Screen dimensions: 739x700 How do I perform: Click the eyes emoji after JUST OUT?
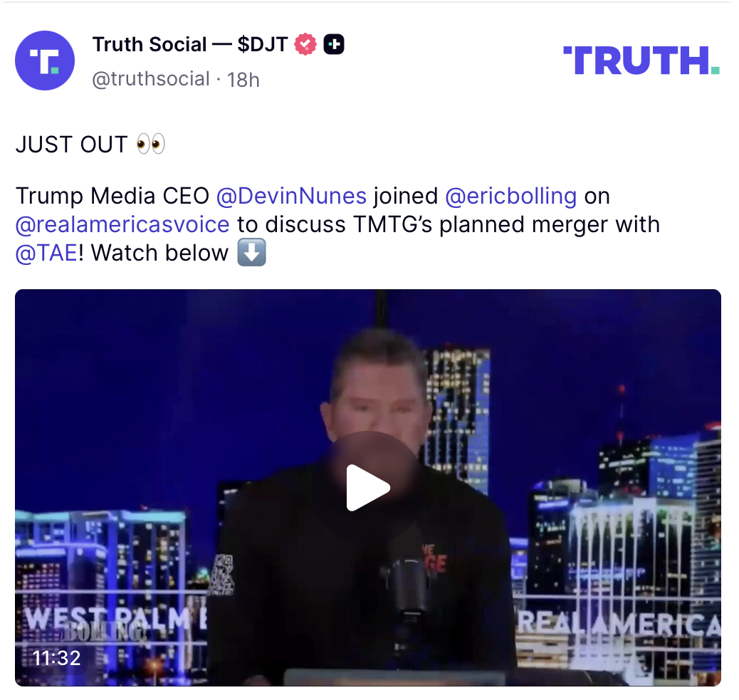[150, 144]
